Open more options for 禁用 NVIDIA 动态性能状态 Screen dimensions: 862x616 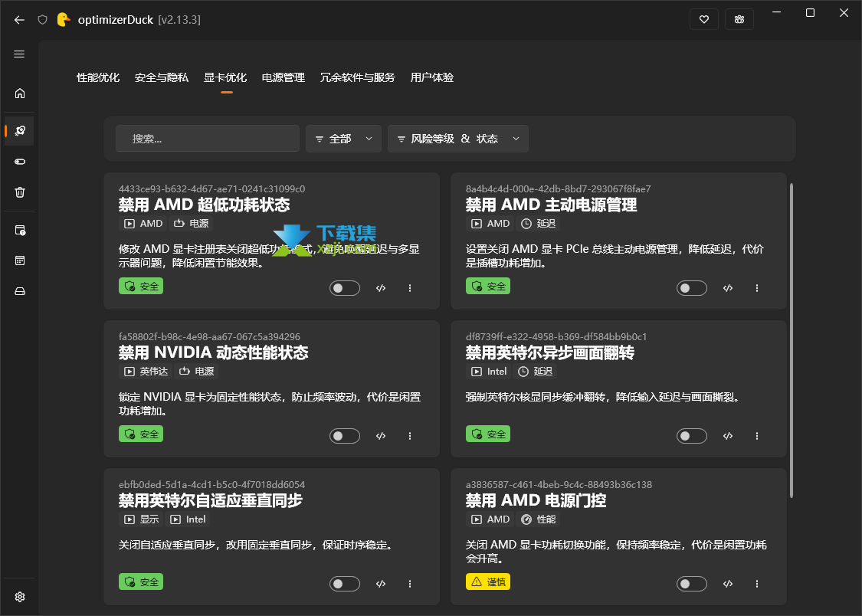(410, 436)
